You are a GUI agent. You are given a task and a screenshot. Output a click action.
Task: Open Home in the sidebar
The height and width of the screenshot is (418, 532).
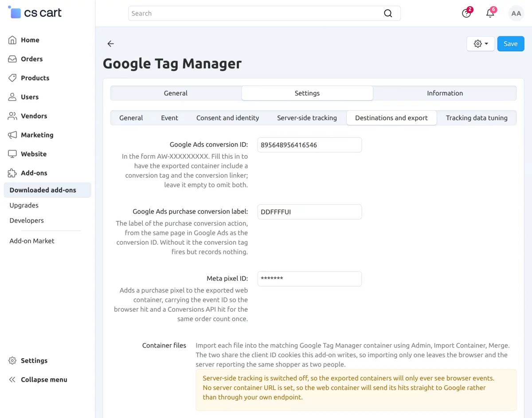point(30,40)
